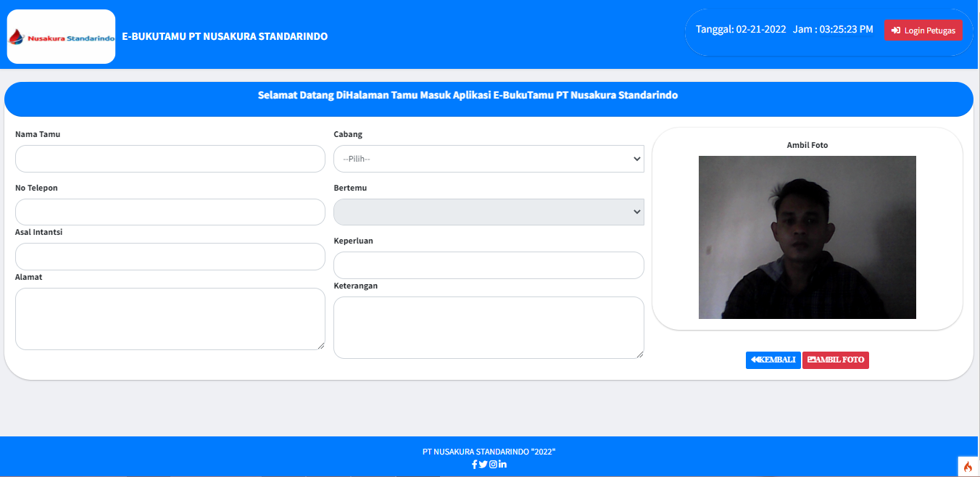This screenshot has width=980, height=477.
Task: Click the login arrow icon on Login Petugas
Action: click(896, 30)
